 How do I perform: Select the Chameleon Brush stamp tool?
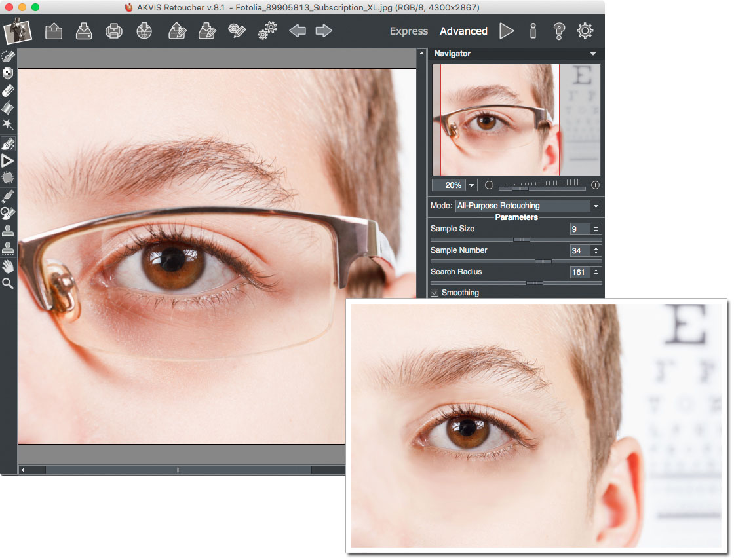(8, 248)
